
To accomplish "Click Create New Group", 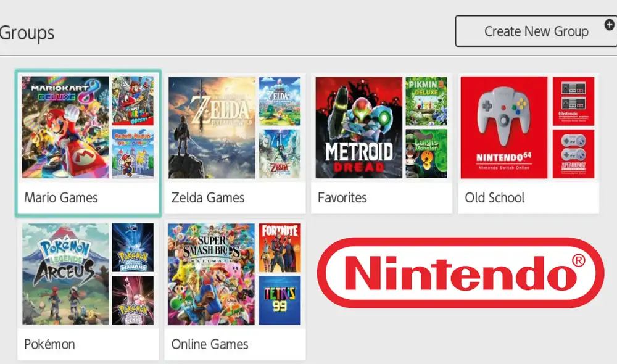I will [536, 31].
